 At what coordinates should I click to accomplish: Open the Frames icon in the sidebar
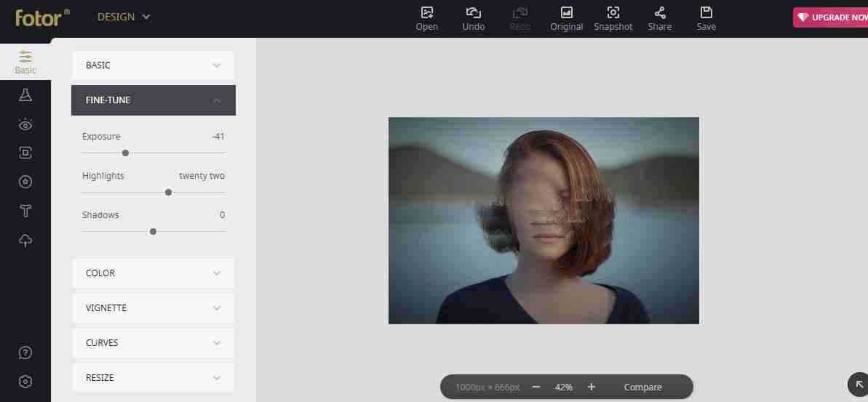[x=25, y=153]
